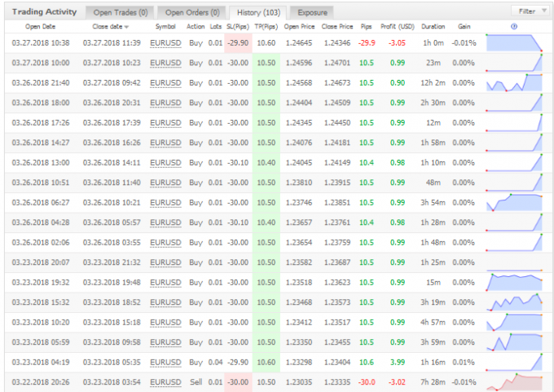
Task: Click the 0.90 profit value
Action: point(398,83)
